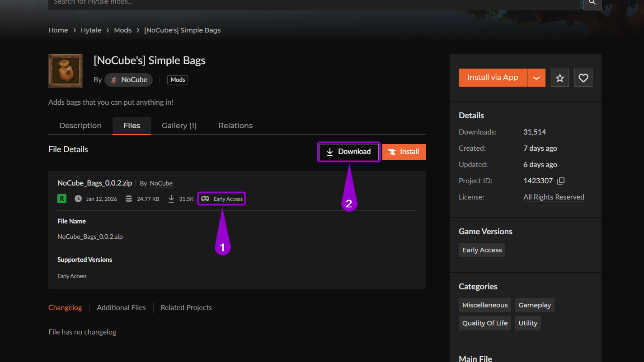Click the Download button
644x362 pixels.
pos(348,152)
